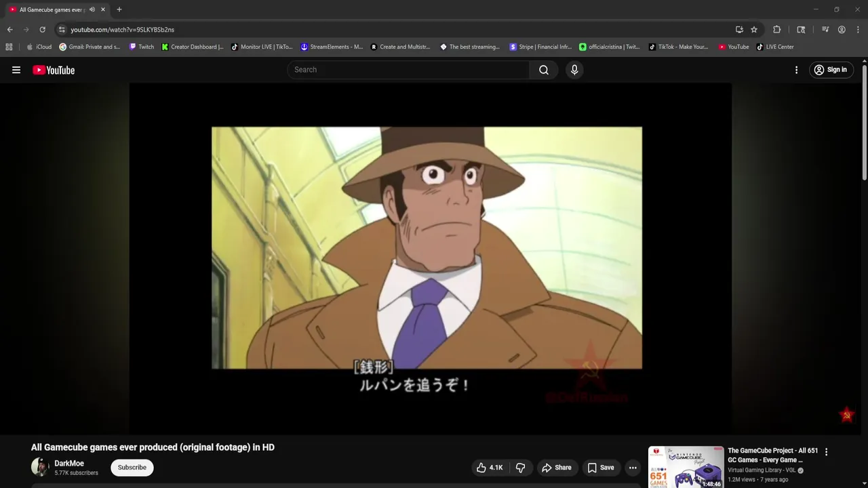Open the media controls toolbar icon
Viewport: 868px width, 488px height.
tap(825, 30)
